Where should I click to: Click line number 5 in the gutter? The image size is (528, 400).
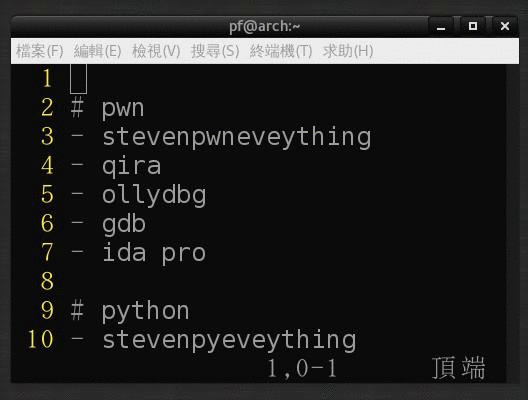[47, 194]
